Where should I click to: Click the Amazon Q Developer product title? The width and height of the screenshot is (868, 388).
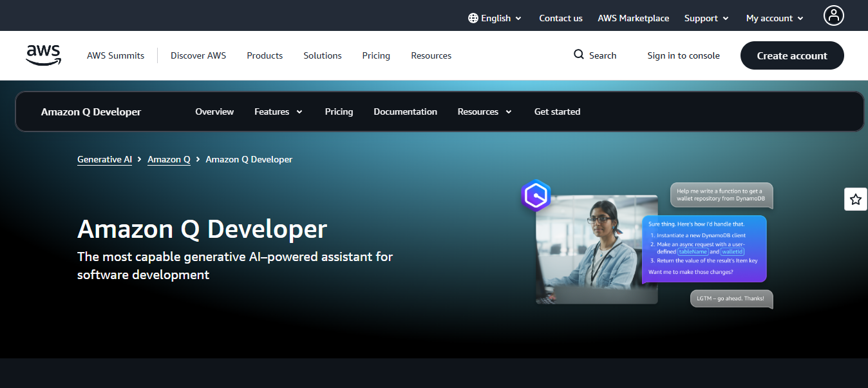coord(91,112)
